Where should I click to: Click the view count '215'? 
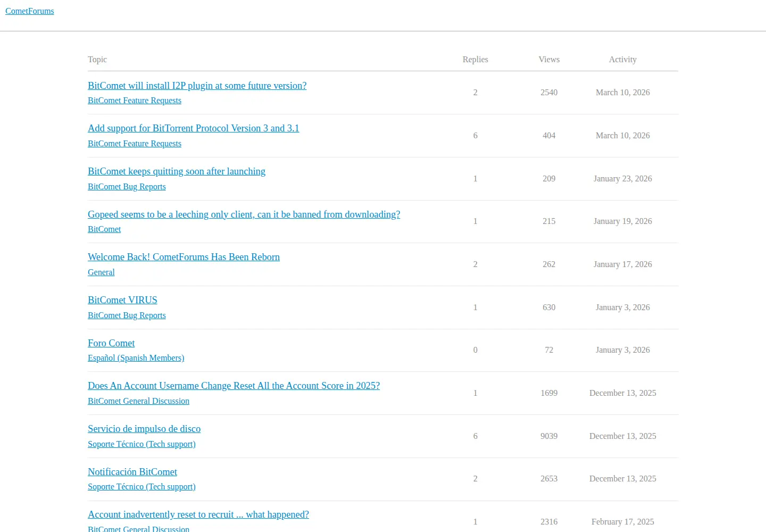coord(549,221)
